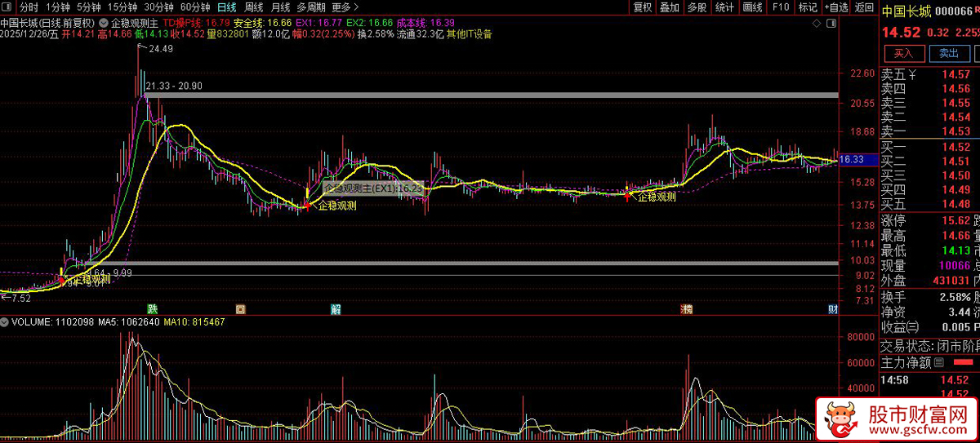Click the 外盘 value 431031
980x443 pixels.
point(951,280)
